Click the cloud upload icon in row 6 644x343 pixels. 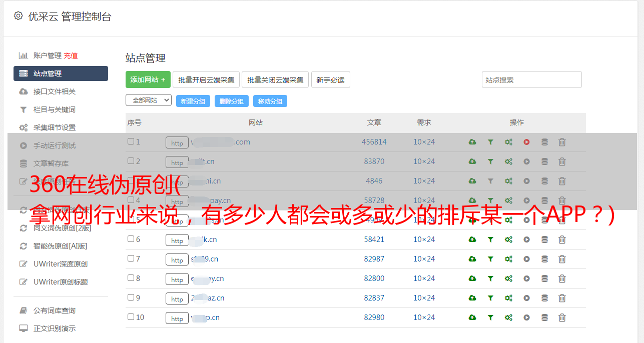click(x=472, y=239)
